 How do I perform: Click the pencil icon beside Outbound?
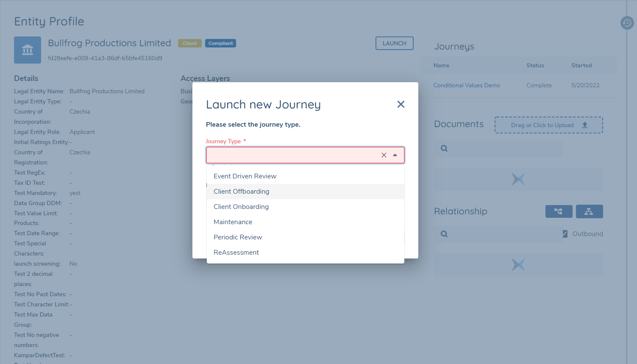point(565,233)
